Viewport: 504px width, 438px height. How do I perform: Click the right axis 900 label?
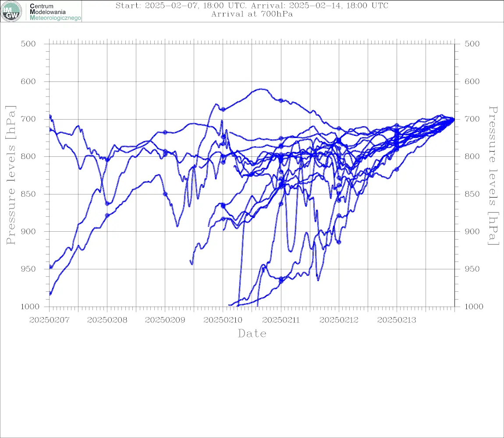pyautogui.click(x=472, y=231)
